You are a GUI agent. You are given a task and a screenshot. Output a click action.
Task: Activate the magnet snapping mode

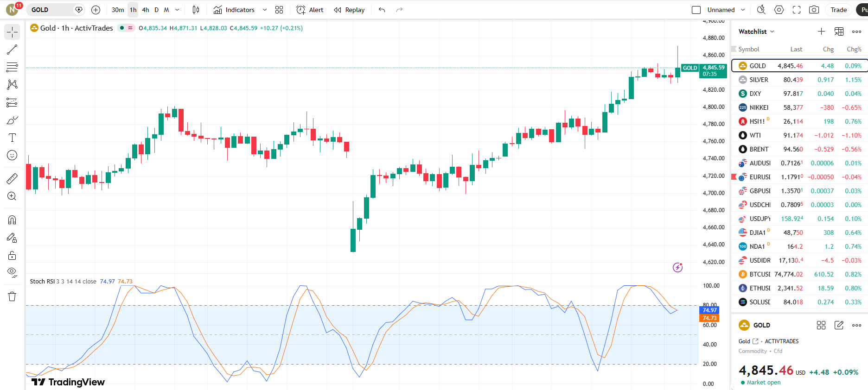coord(12,220)
